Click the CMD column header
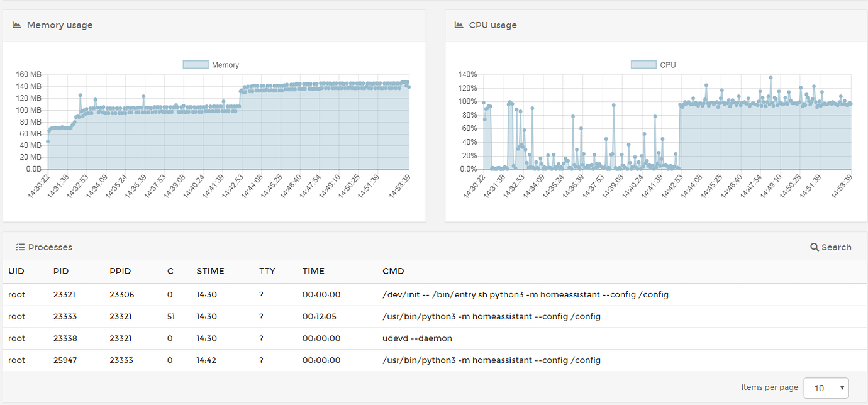Screen dimensions: 868x405 pyautogui.click(x=393, y=271)
